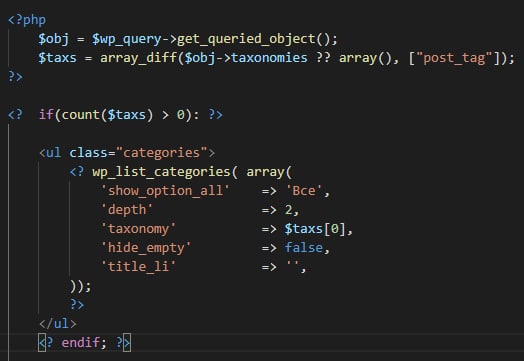Click the 'title_li' array key
The image size is (524, 361).
coord(138,267)
